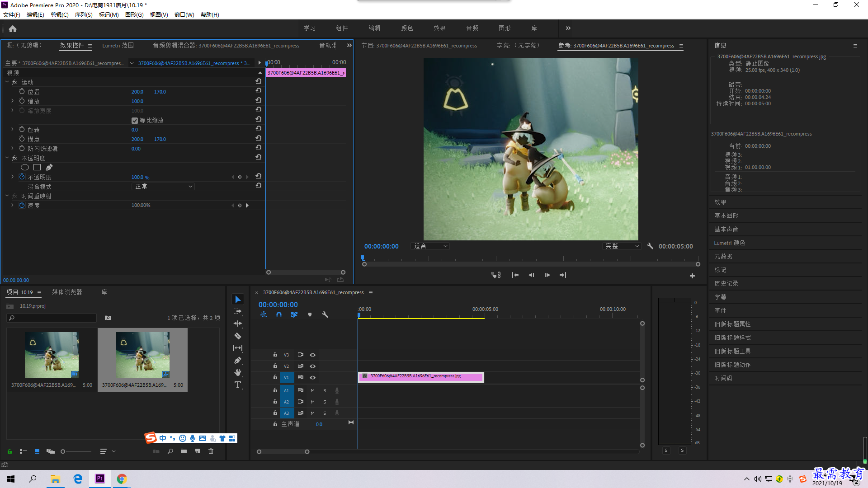Add marker in the timeline

tap(310, 314)
